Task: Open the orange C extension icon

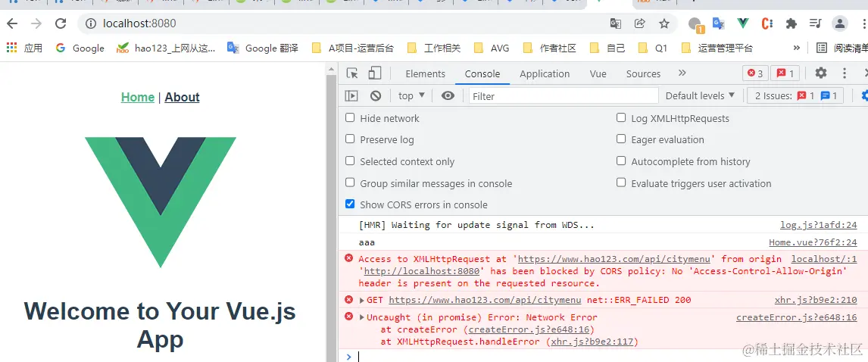Action: point(767,23)
